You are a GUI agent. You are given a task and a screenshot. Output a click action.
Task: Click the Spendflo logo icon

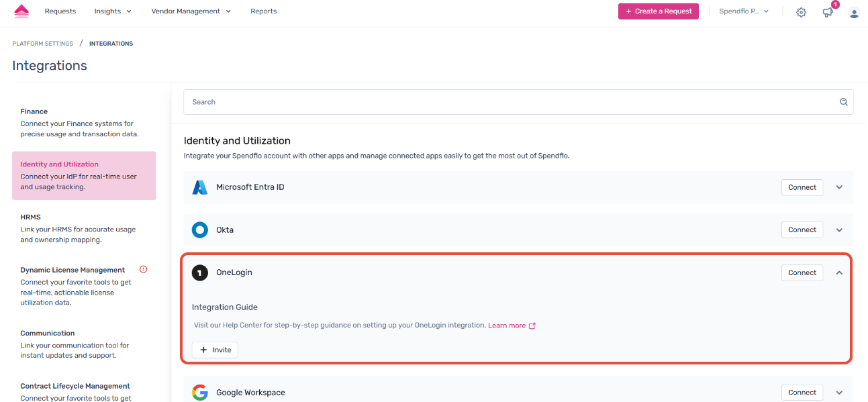(x=21, y=11)
